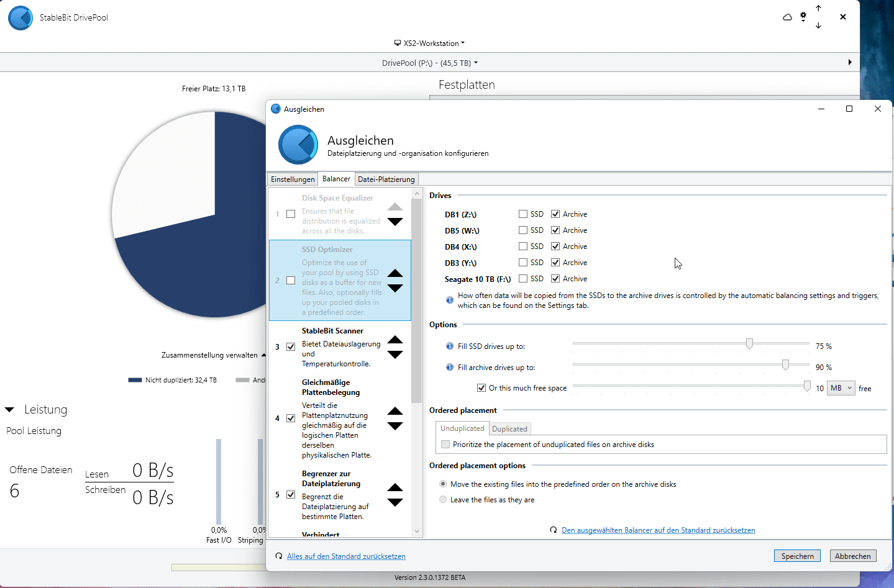Click the right arrow on DrivePool pool bar
Image resolution: width=894 pixels, height=588 pixels.
pos(850,62)
